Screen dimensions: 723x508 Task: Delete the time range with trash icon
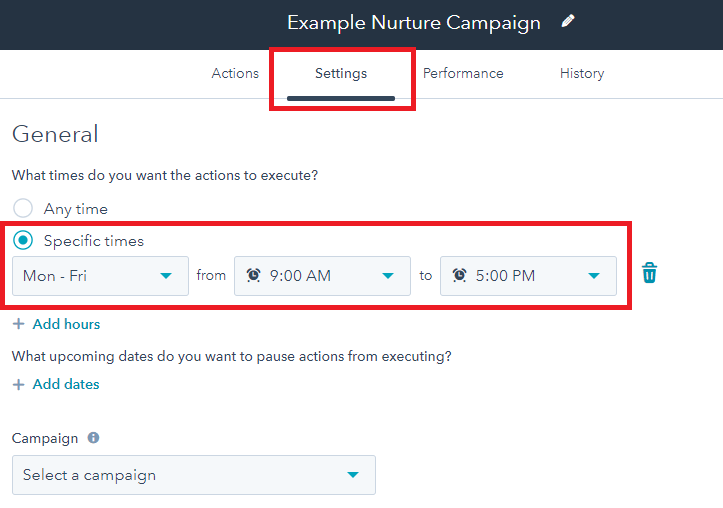(x=649, y=273)
